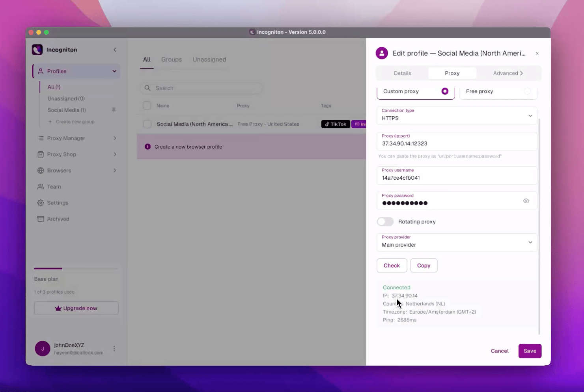The image size is (584, 392).
Task: Select the All profiles tab
Action: (x=147, y=59)
